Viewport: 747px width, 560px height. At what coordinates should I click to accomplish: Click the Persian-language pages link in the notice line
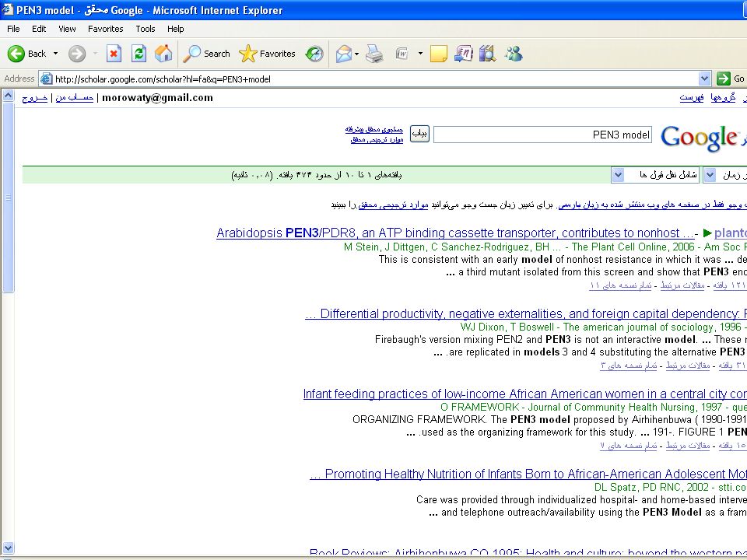(x=653, y=205)
